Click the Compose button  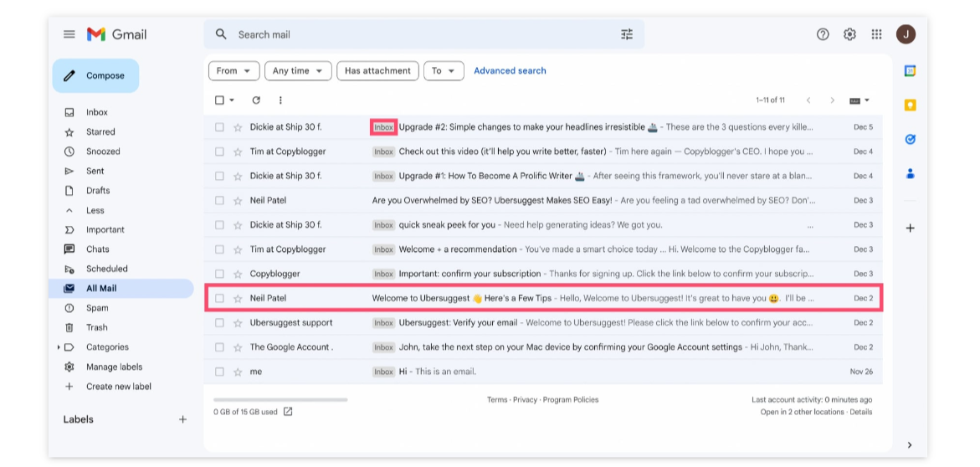pyautogui.click(x=95, y=75)
